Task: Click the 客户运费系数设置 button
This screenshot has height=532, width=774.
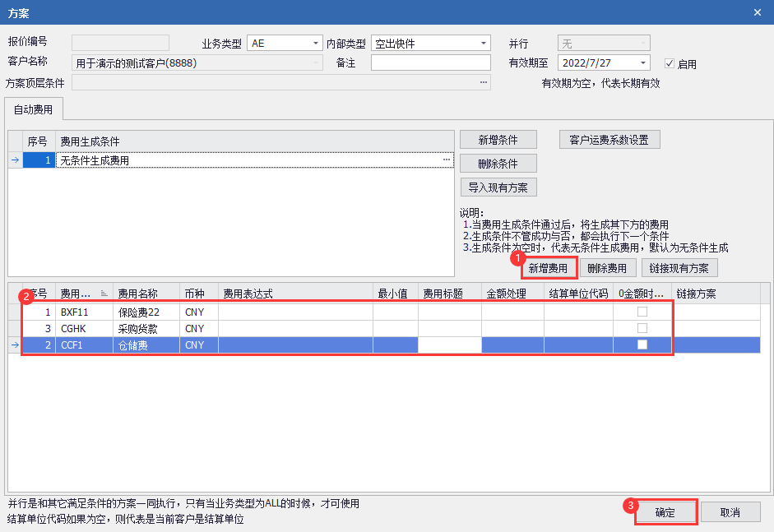Action: pyautogui.click(x=609, y=140)
